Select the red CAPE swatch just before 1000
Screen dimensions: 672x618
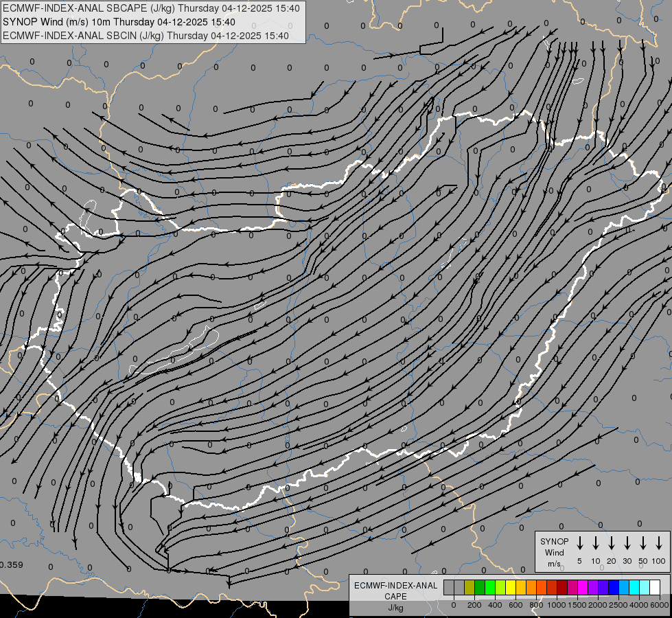pos(553,587)
